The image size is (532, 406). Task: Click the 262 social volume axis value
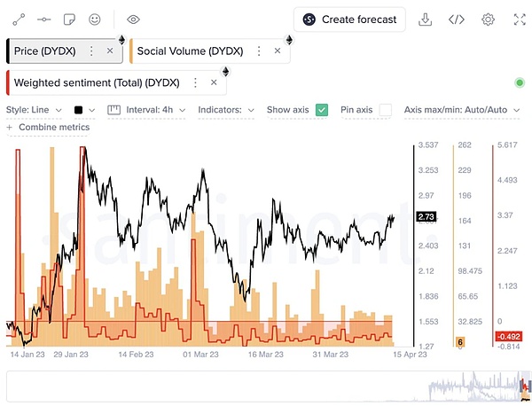pyautogui.click(x=465, y=145)
